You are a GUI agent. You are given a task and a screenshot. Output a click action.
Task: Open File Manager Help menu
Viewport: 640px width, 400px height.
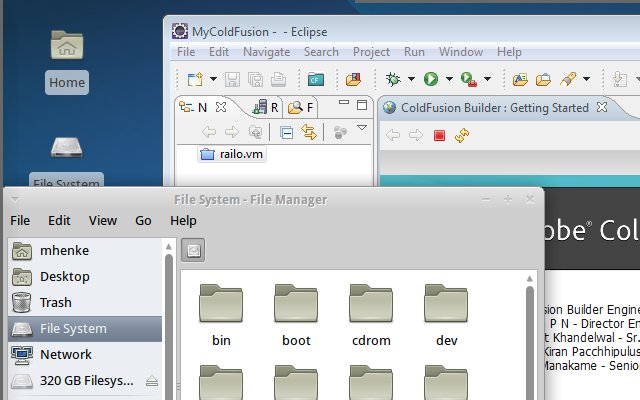(x=183, y=220)
